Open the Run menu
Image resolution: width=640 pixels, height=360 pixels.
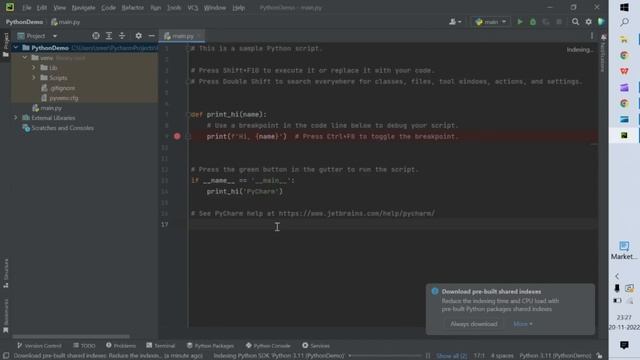click(x=156, y=8)
